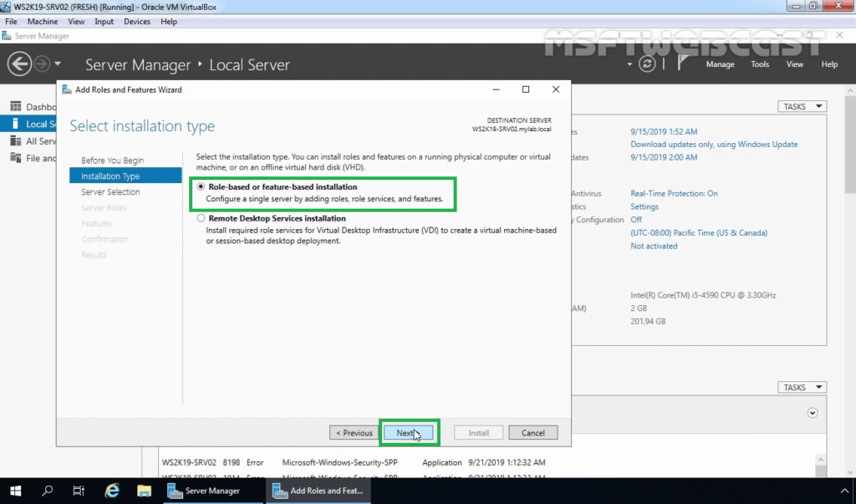Screen dimensions: 856x504
Task: Open Download updates only, using Windows Update link
Action: [x=714, y=144]
